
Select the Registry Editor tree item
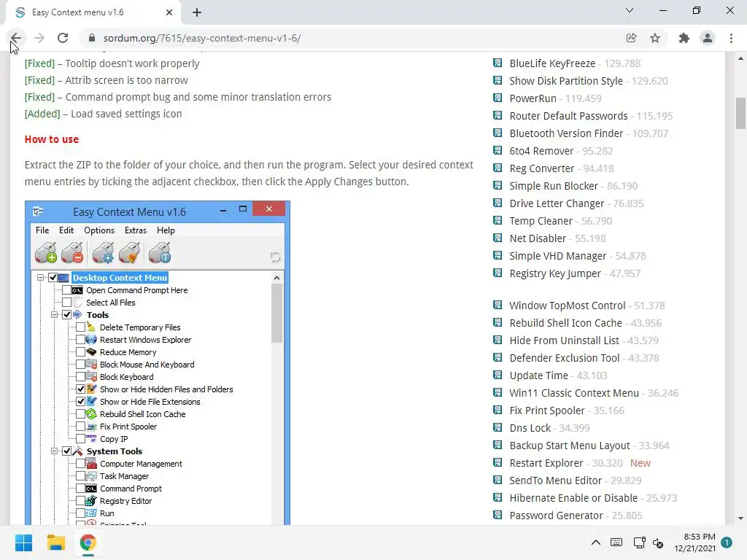coord(125,501)
